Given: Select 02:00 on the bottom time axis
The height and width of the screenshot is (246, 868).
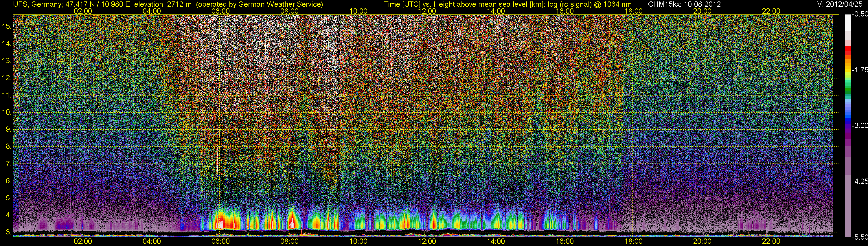Looking at the screenshot, I should click(x=83, y=241).
